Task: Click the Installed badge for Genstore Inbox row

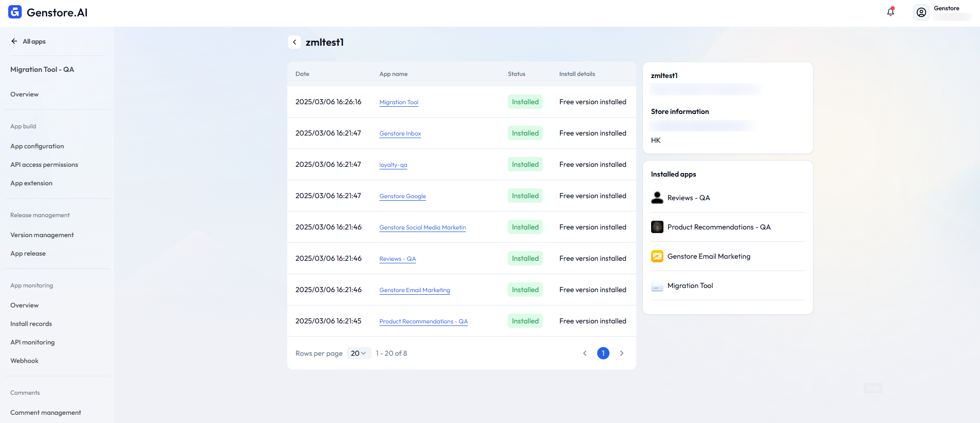Action: [525, 133]
